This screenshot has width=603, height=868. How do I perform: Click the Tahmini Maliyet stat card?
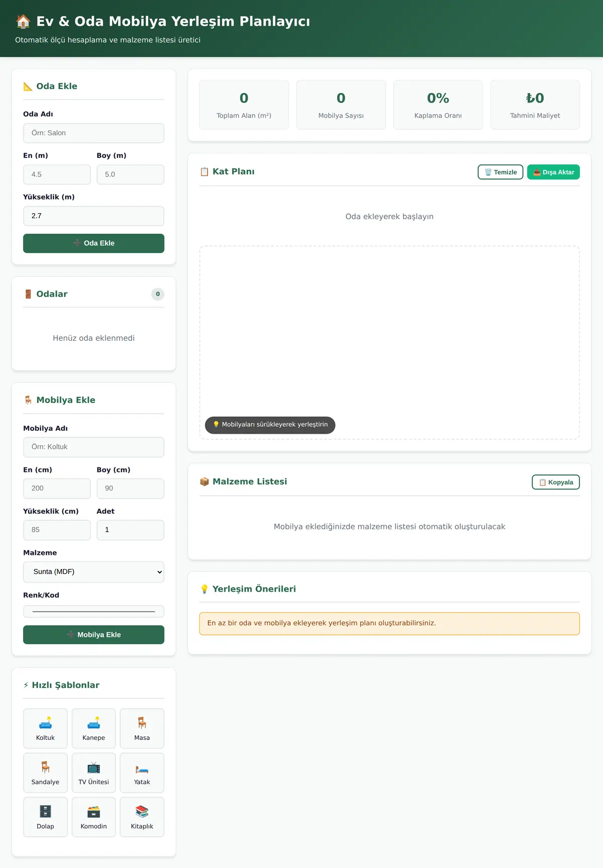[535, 105]
